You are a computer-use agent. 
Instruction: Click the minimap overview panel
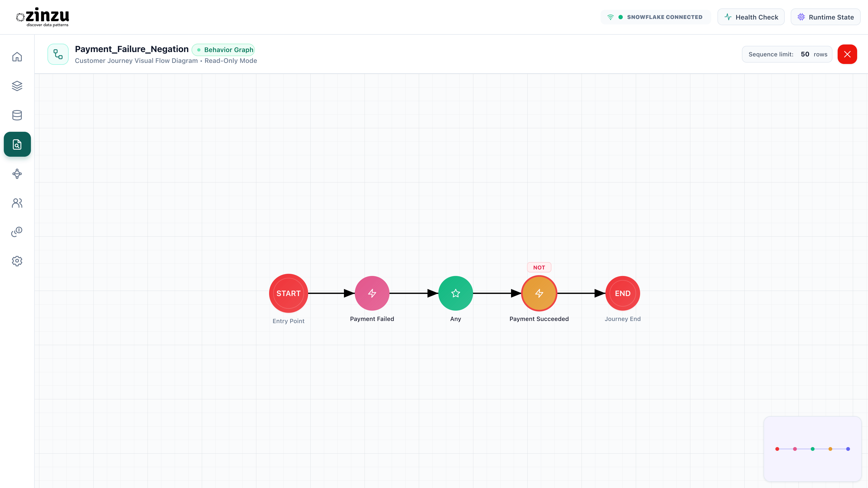click(x=813, y=449)
